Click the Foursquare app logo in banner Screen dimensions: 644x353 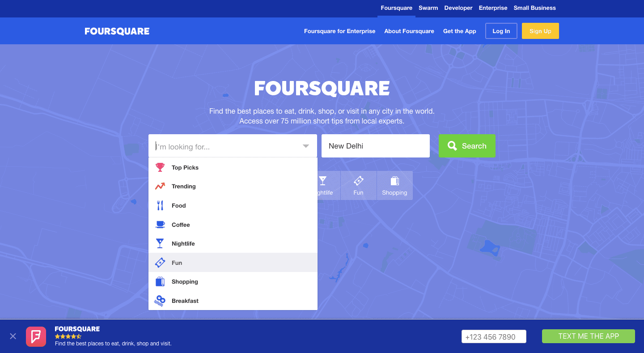[x=36, y=336]
